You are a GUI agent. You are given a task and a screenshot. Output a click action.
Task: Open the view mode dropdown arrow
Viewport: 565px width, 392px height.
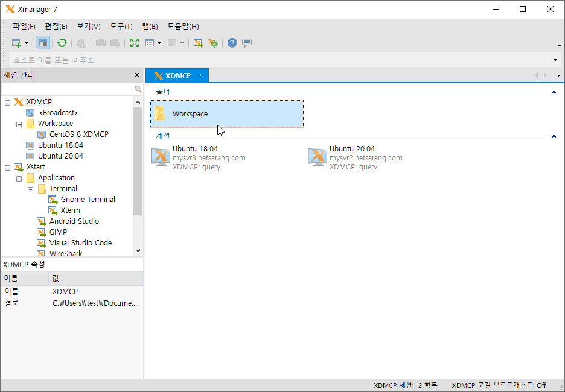pos(159,43)
